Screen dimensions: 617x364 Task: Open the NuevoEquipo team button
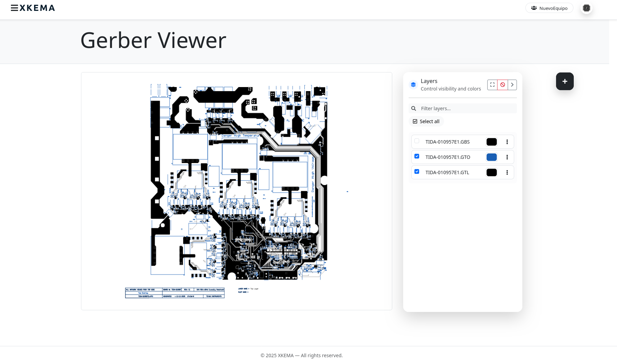tap(549, 8)
